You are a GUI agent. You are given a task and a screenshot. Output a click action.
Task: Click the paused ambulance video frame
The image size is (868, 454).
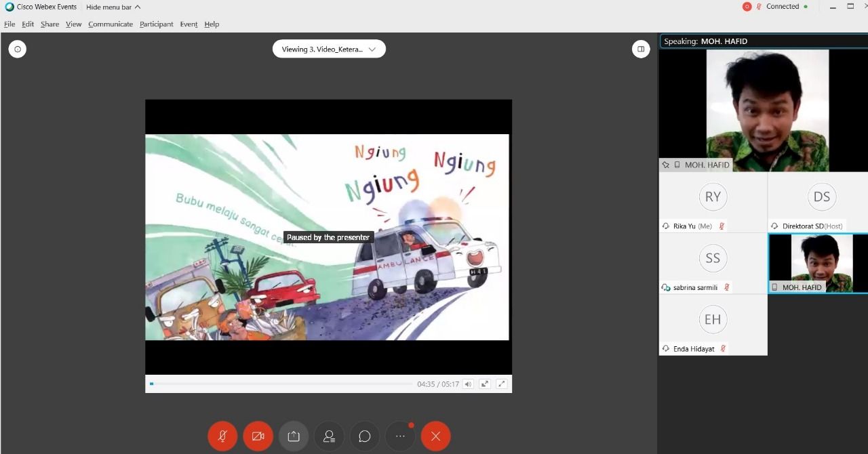[x=327, y=237]
